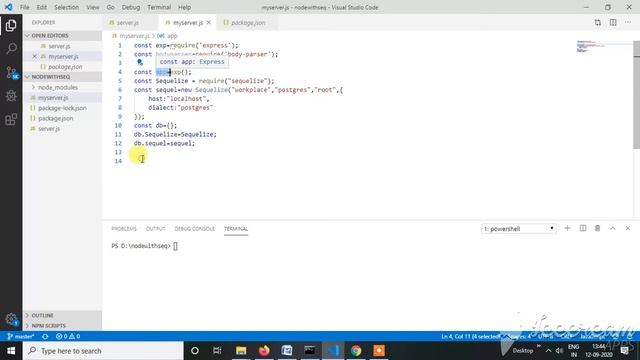Click the master branch indicator
The image size is (640, 360).
pyautogui.click(x=20, y=337)
